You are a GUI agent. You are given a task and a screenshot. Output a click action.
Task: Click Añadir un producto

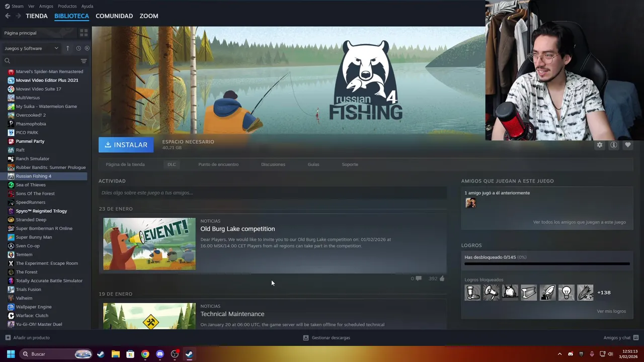(x=27, y=337)
